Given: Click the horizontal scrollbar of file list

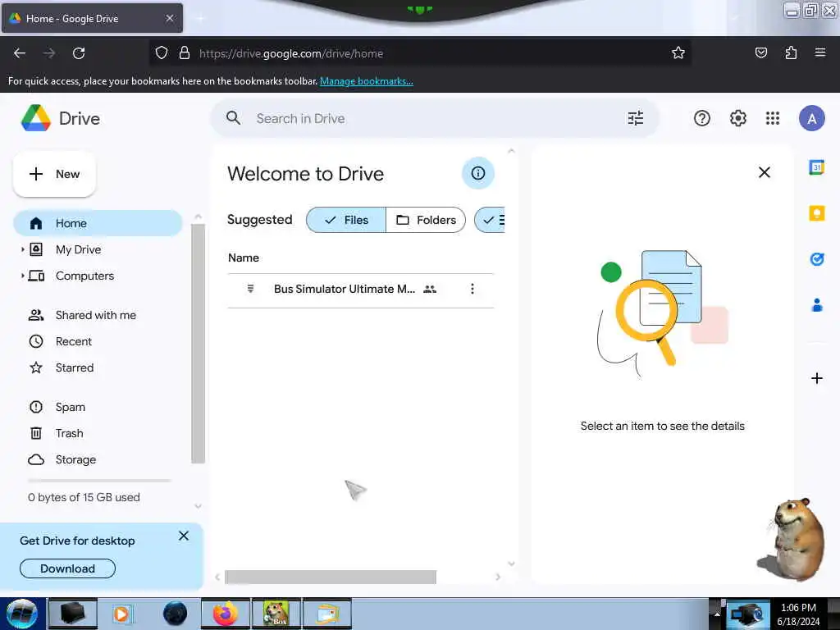Looking at the screenshot, I should click(x=331, y=577).
